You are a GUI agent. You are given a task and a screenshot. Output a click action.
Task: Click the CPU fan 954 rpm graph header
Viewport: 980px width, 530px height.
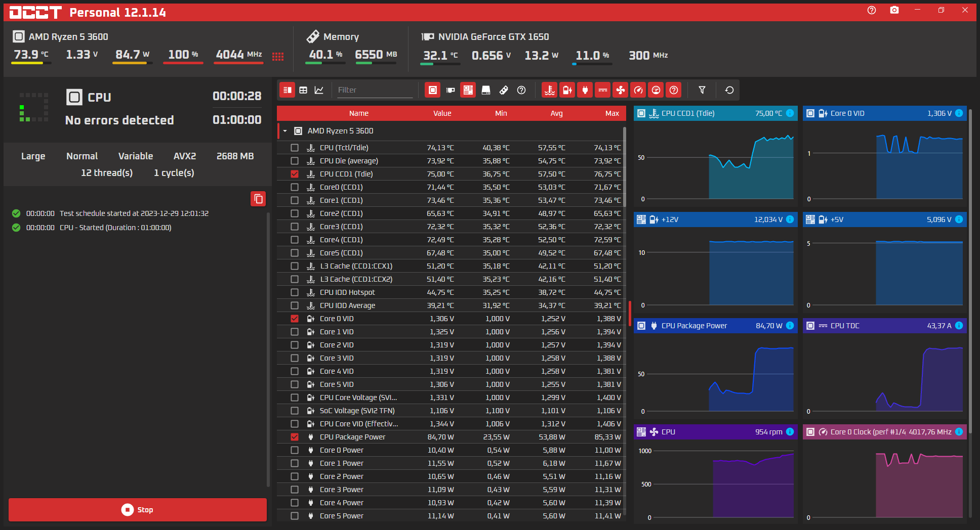pos(716,432)
